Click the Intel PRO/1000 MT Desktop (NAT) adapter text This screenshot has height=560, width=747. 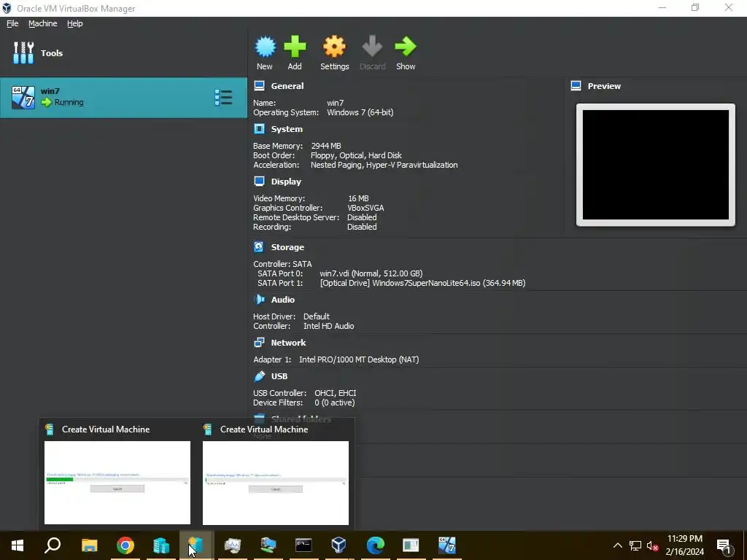(359, 359)
